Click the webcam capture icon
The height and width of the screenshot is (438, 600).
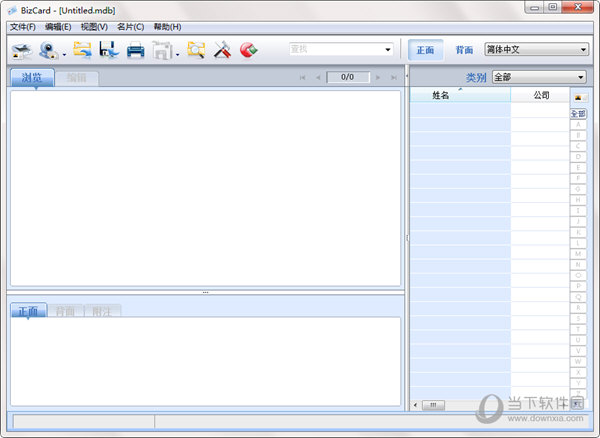tap(49, 50)
